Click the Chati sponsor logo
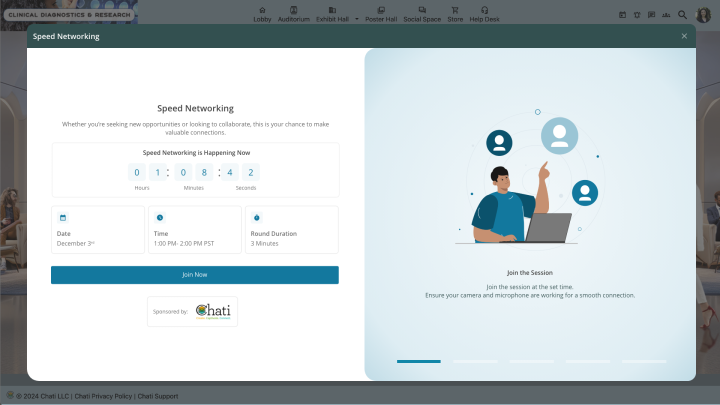This screenshot has height=405, width=720. pos(213,311)
